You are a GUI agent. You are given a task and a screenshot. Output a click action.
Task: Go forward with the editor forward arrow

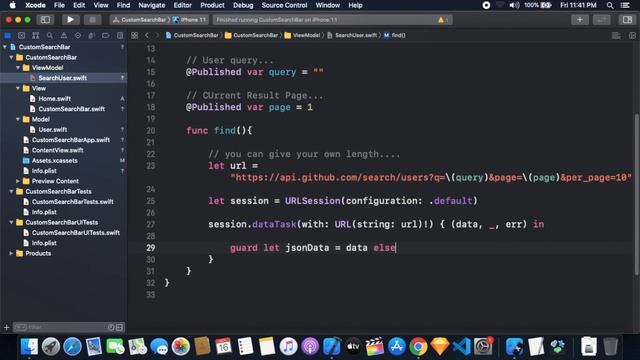pyautogui.click(x=157, y=36)
